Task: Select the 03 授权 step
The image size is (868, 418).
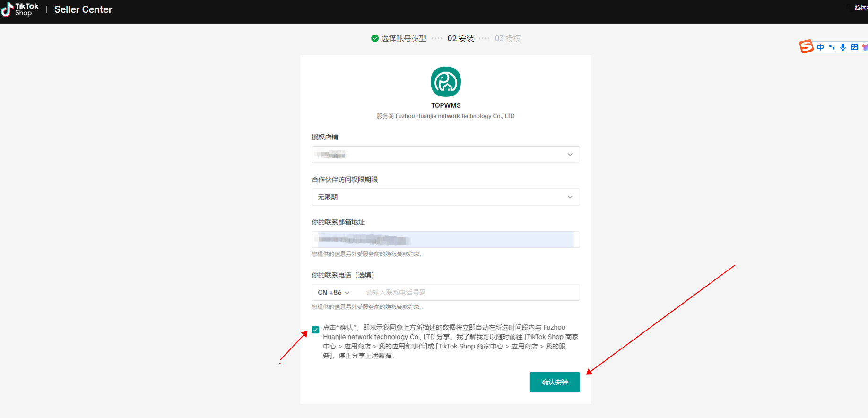Action: 508,38
